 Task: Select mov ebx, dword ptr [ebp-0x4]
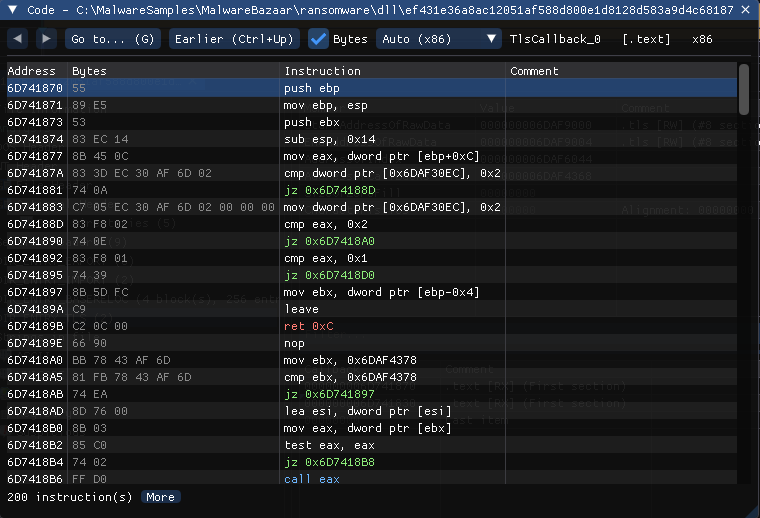tap(381, 292)
